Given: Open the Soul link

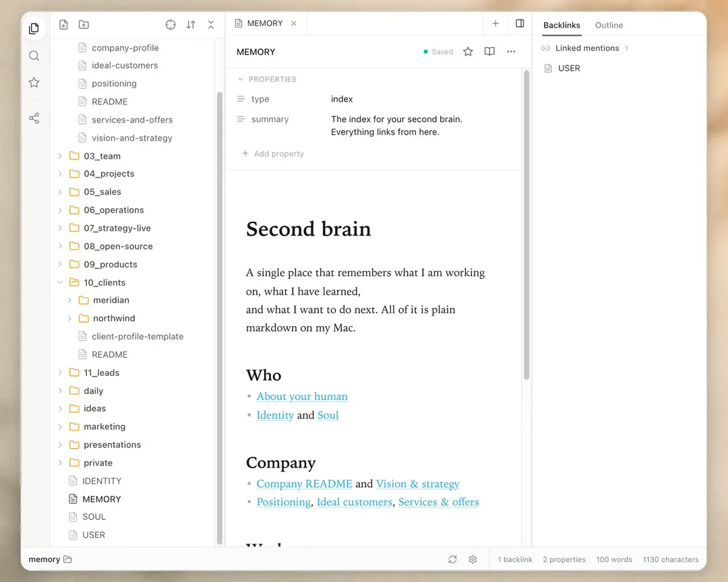Looking at the screenshot, I should [x=328, y=415].
